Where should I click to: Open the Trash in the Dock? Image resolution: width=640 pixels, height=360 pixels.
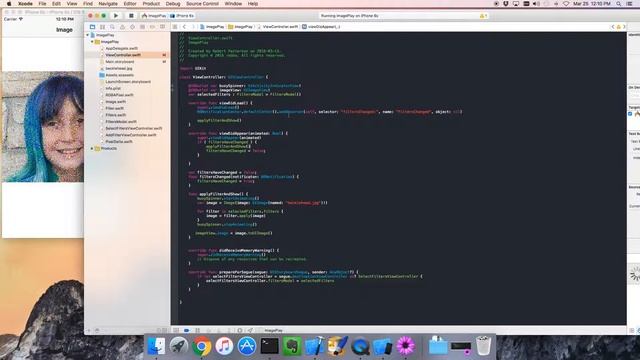483,346
